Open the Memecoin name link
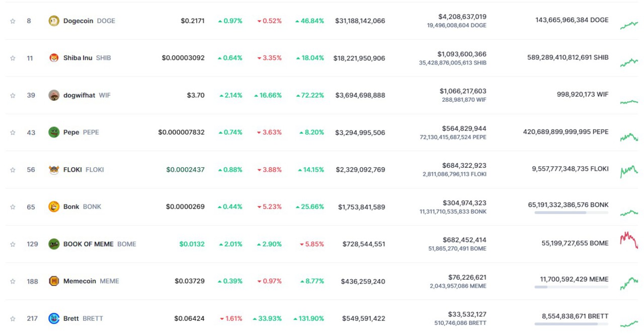644x336 pixels. [x=79, y=281]
